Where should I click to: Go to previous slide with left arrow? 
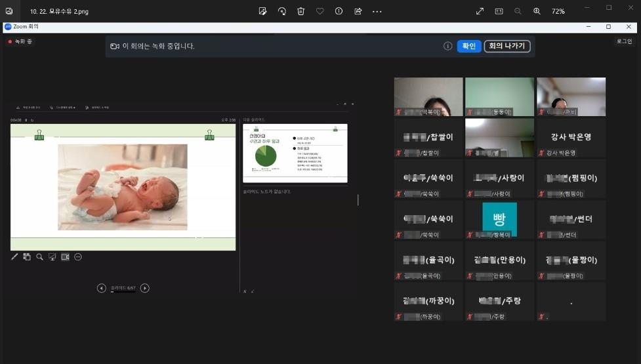pos(102,288)
